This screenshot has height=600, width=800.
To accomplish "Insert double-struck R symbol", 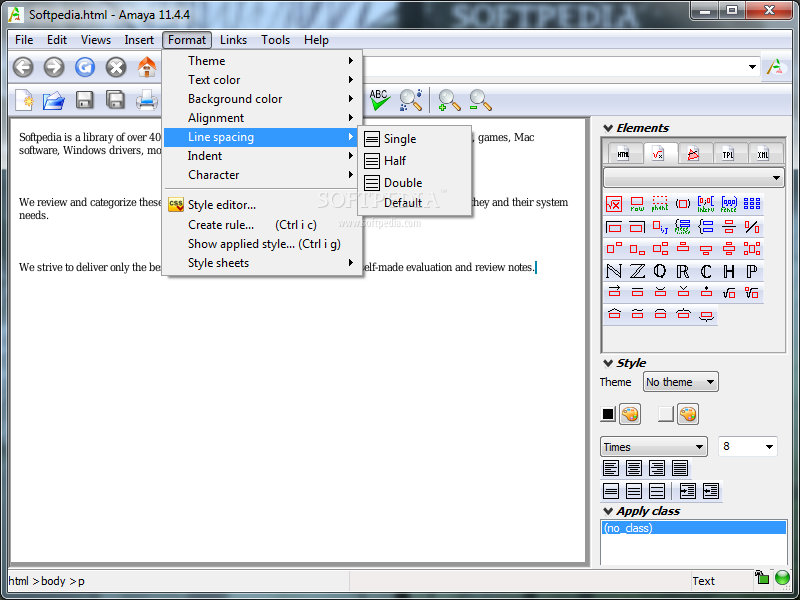I will tap(683, 271).
